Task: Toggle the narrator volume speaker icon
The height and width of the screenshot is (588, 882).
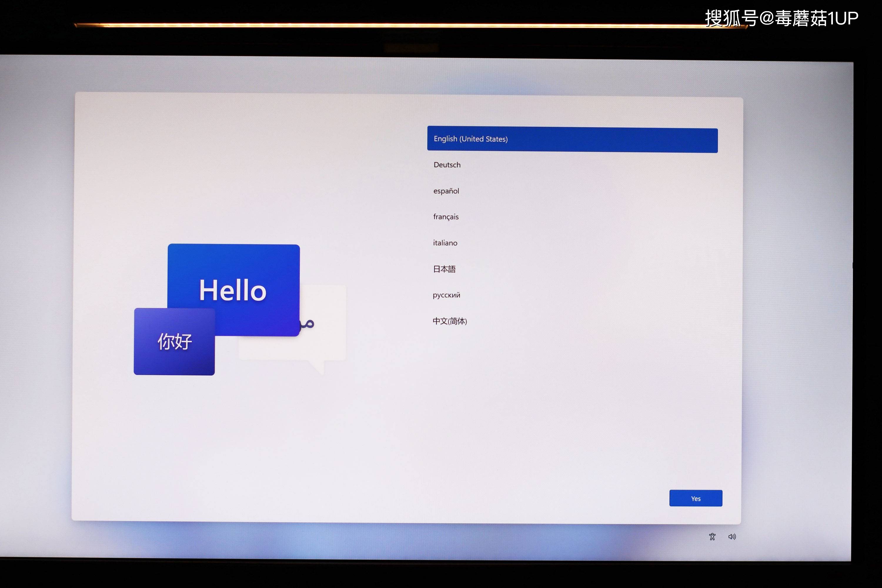Action: [x=732, y=537]
